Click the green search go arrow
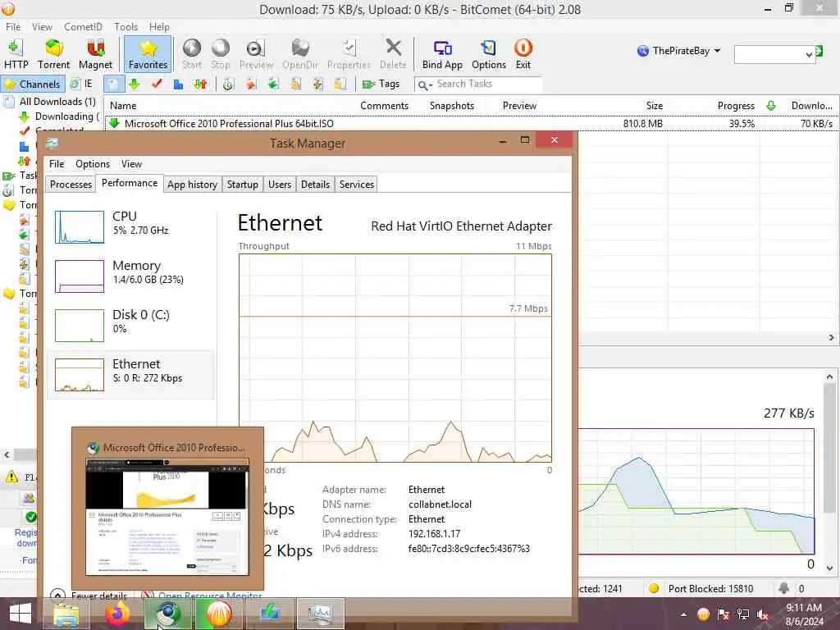 pos(819,51)
